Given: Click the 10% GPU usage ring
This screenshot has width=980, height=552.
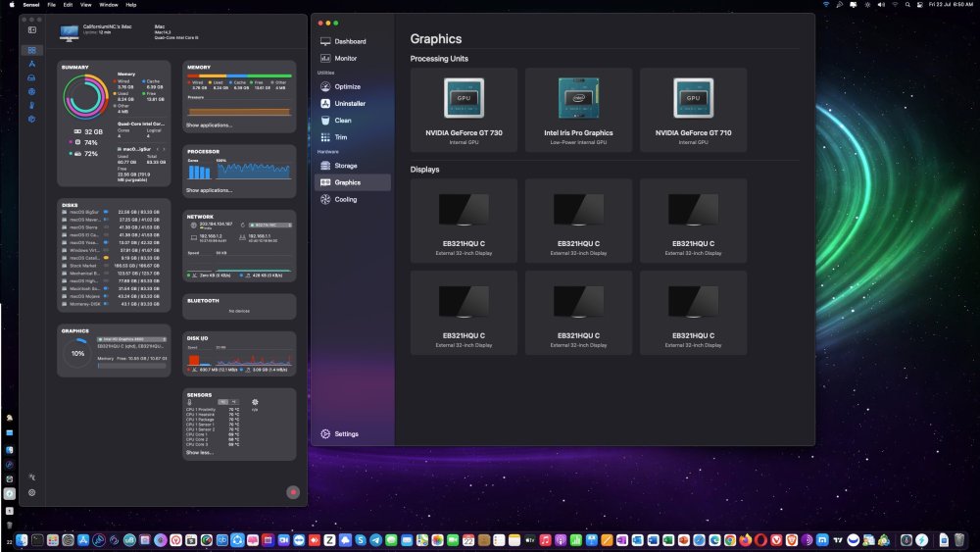Looking at the screenshot, I should click(x=77, y=353).
